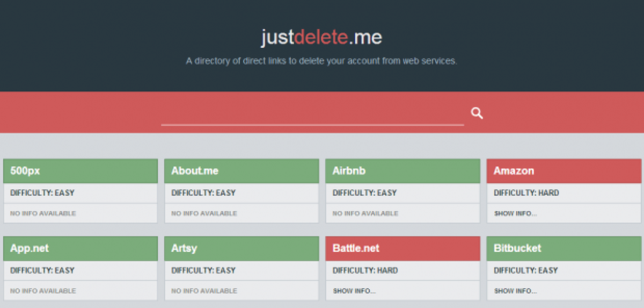Select the Airbnb service header
644x308 pixels.
coord(402,171)
